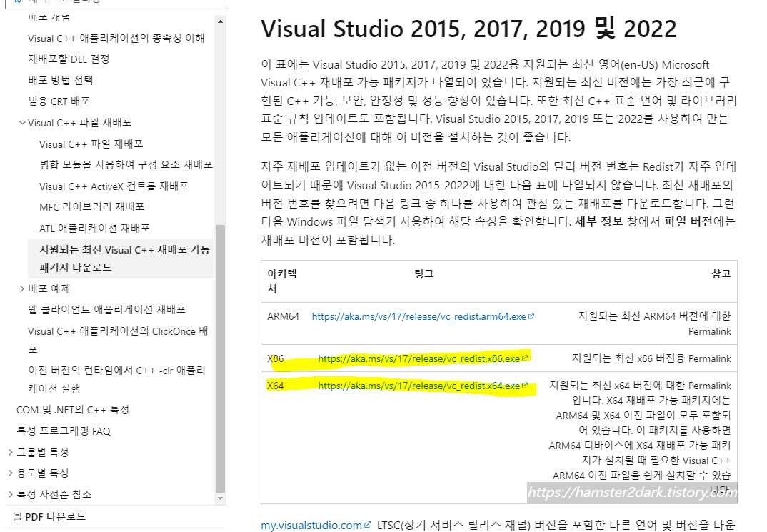Image resolution: width=767 pixels, height=532 pixels.
Task: Click the 참고 column header
Action: tap(721, 273)
